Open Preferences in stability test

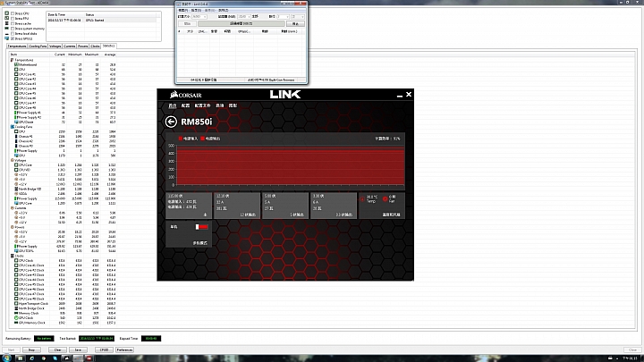coord(124,350)
